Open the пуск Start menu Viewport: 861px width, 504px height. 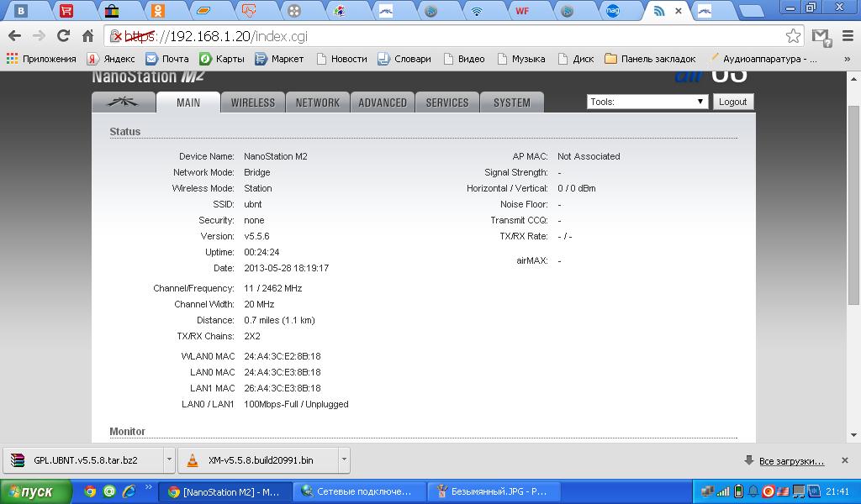tap(35, 491)
